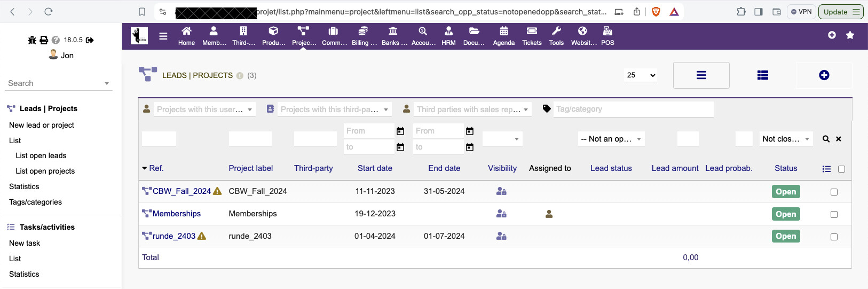Open the Billing module icon
This screenshot has height=289, width=868.
[x=363, y=31]
